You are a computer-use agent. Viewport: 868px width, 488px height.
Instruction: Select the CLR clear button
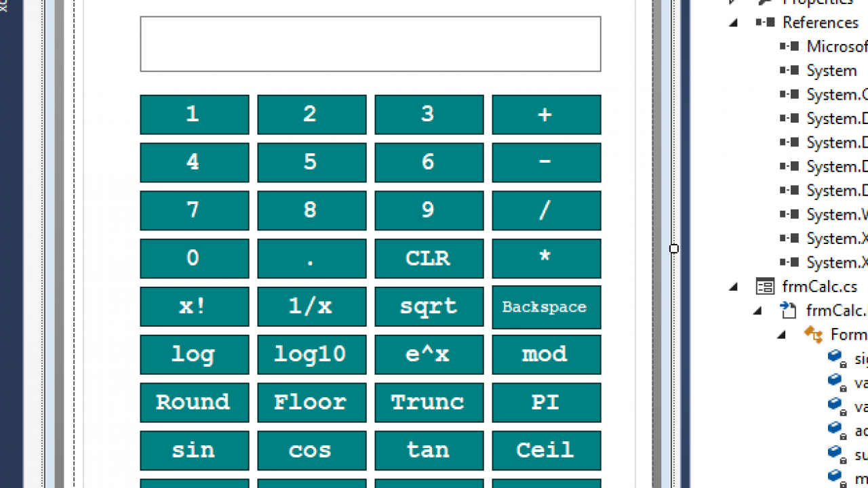[429, 259]
